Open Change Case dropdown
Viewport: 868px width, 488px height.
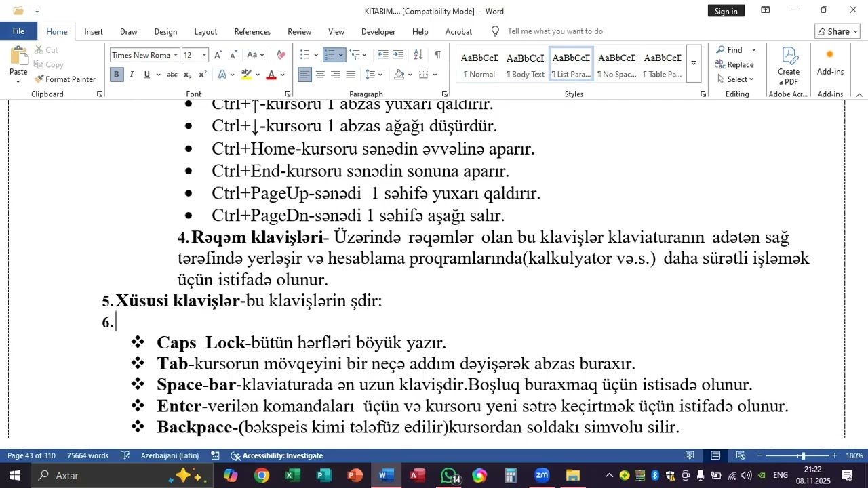(x=256, y=55)
